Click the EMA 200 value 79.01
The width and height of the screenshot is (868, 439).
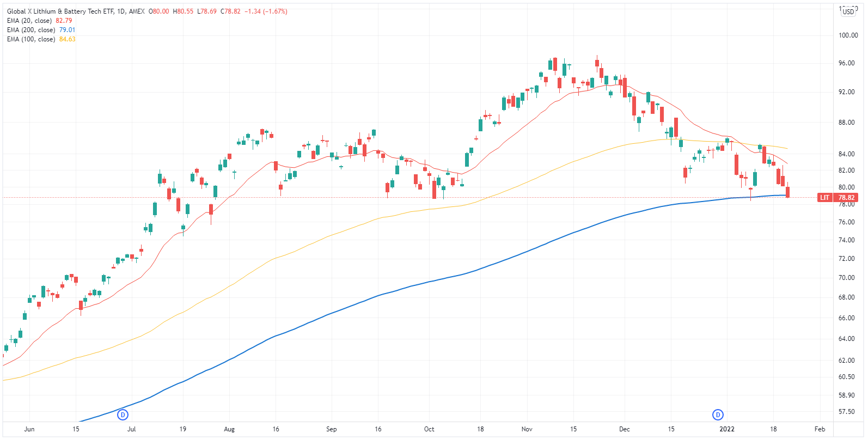67,30
